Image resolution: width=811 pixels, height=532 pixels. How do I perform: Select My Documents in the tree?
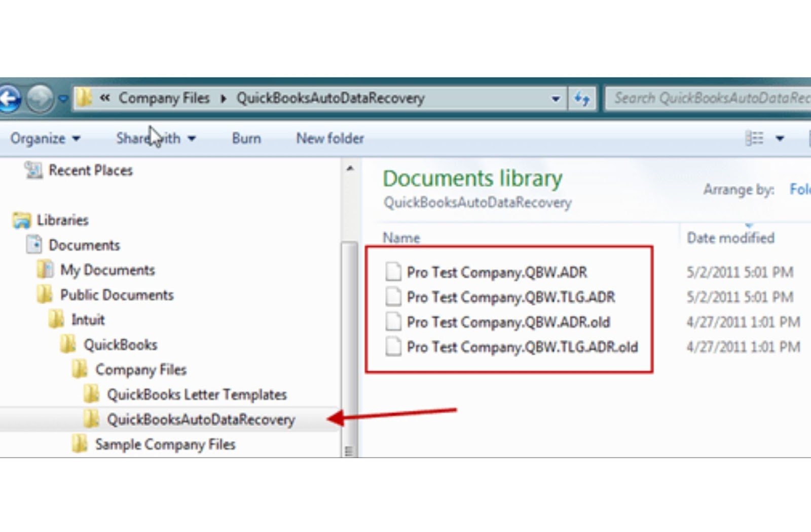107,270
